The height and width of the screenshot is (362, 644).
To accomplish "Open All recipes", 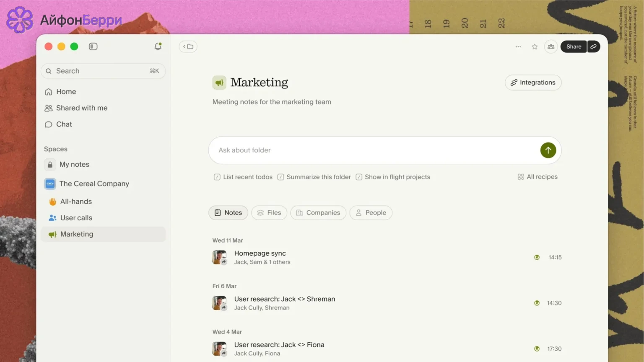I will pos(538,177).
